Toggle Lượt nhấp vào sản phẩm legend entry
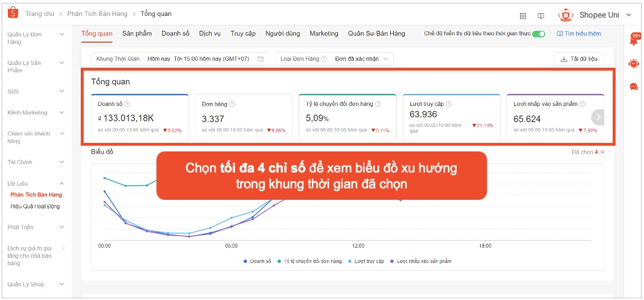Screen dimensions: 644x300 [x=420, y=261]
